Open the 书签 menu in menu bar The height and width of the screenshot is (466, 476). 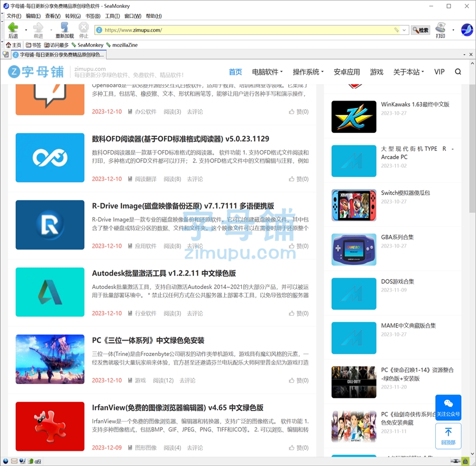(93, 16)
